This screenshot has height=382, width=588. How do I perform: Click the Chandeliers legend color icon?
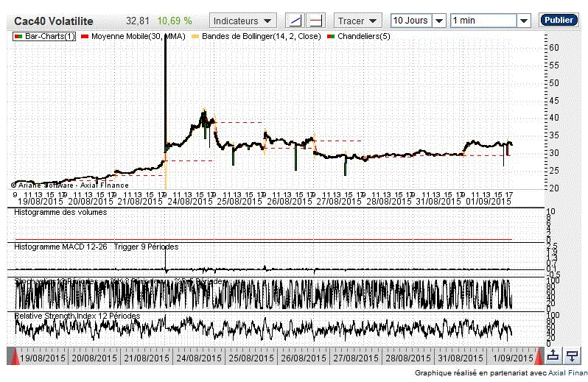tap(331, 36)
